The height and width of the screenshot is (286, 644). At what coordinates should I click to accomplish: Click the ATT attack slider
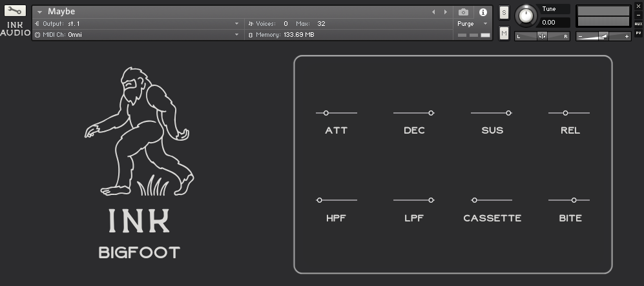326,113
